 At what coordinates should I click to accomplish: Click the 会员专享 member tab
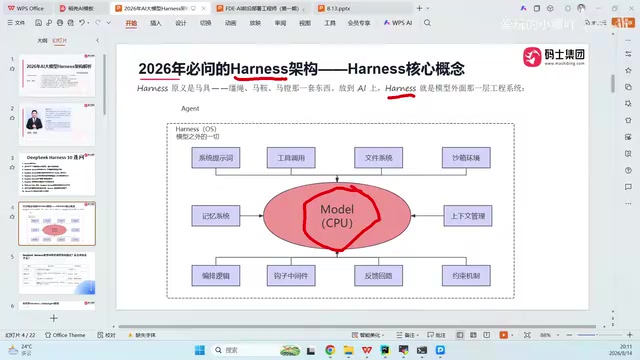(359, 23)
